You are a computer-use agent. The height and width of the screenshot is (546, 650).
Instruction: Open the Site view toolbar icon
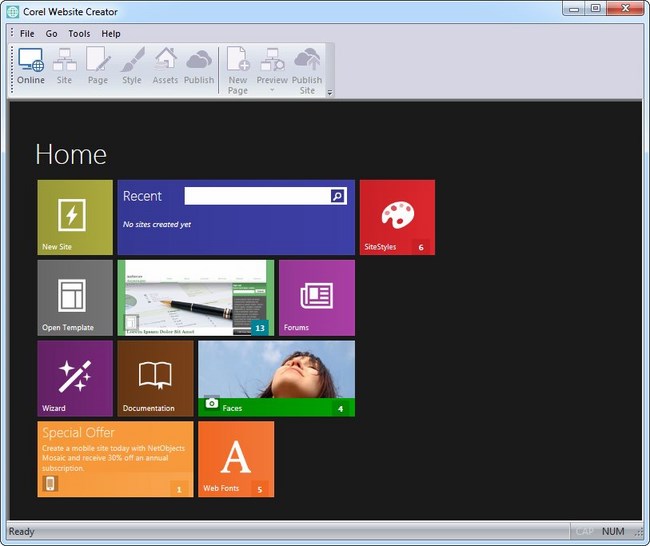64,66
